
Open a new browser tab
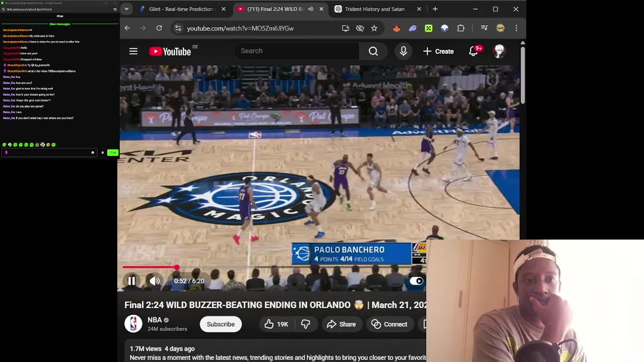pos(435,9)
